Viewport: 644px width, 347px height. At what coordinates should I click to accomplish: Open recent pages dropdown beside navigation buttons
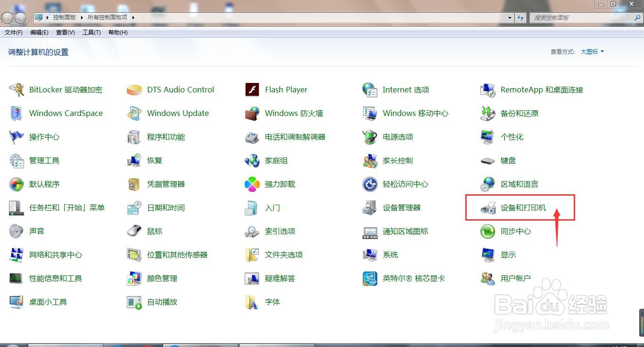30,18
